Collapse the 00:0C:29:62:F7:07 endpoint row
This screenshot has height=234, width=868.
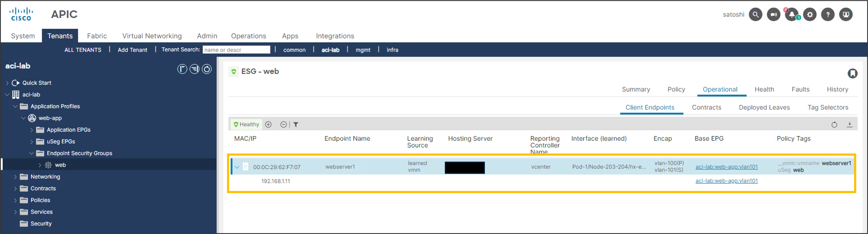click(237, 167)
